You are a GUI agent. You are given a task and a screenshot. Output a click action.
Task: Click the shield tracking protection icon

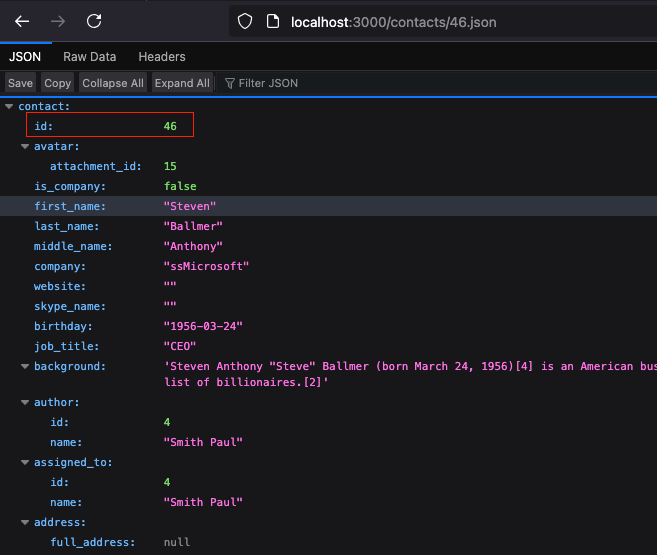click(x=245, y=21)
